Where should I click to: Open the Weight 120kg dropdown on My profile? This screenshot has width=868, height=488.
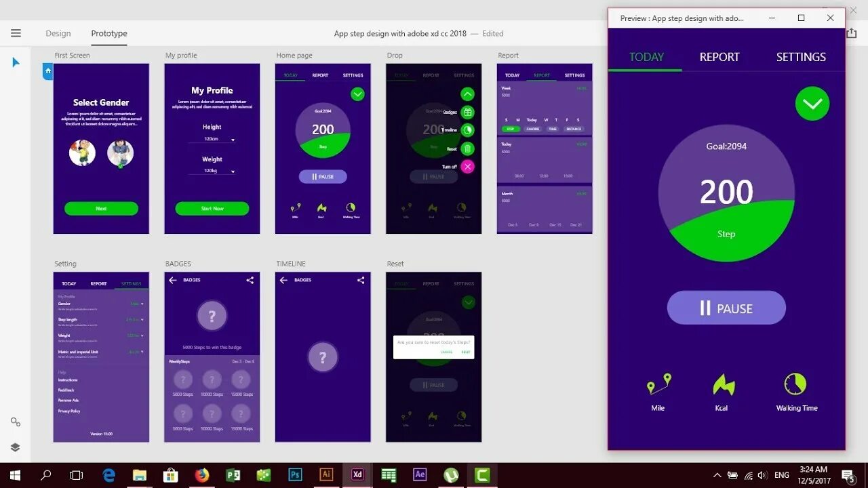tap(212, 171)
